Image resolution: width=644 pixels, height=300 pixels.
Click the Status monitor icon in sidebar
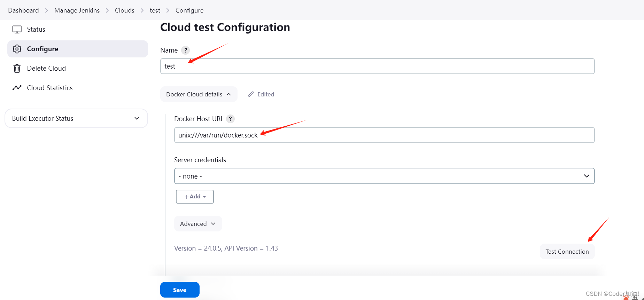pyautogui.click(x=17, y=30)
